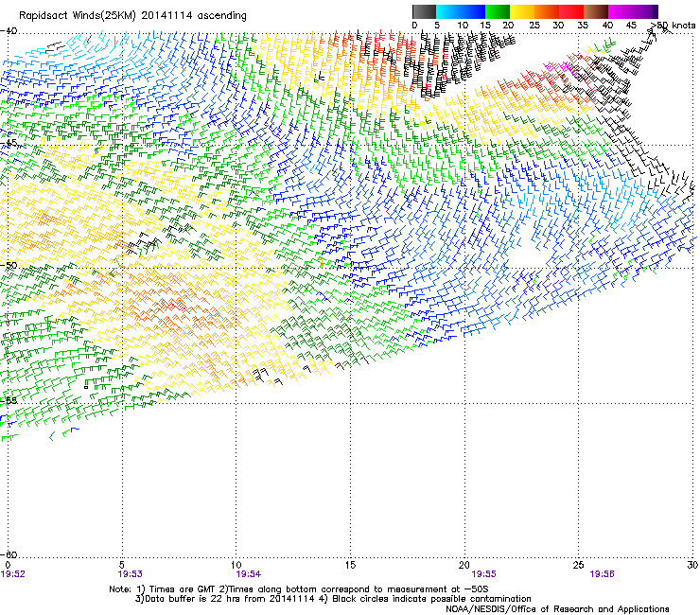
Task: Click the 20 longitude axis label
Action: [x=464, y=565]
